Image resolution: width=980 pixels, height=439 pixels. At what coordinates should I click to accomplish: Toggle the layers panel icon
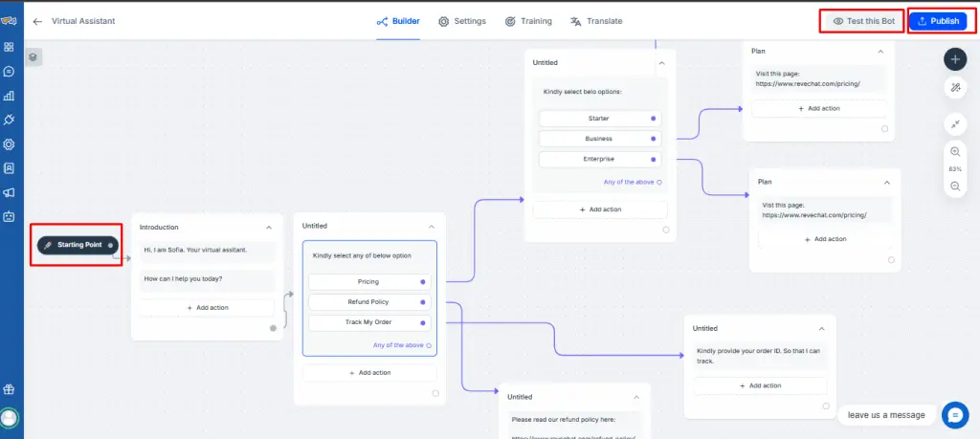coord(33,56)
